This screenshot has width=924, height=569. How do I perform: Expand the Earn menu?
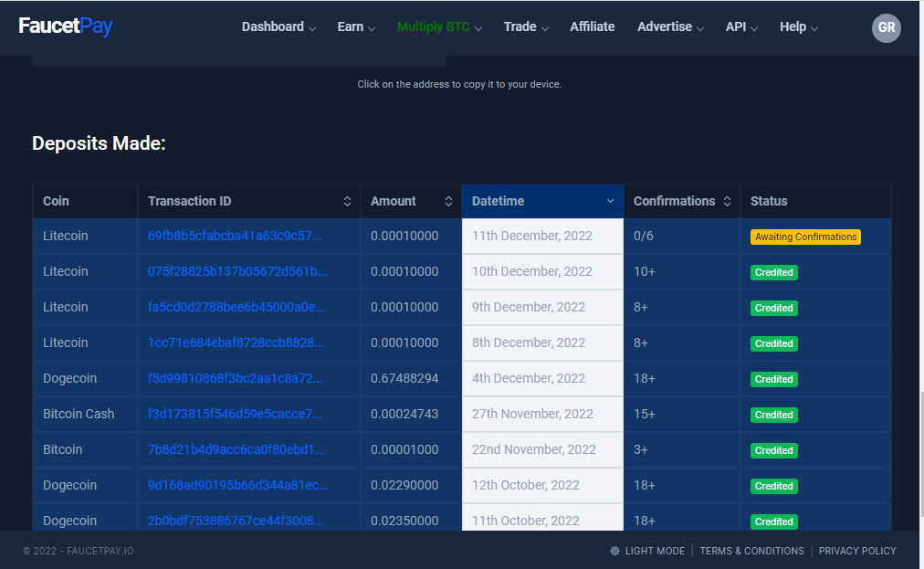pyautogui.click(x=356, y=27)
